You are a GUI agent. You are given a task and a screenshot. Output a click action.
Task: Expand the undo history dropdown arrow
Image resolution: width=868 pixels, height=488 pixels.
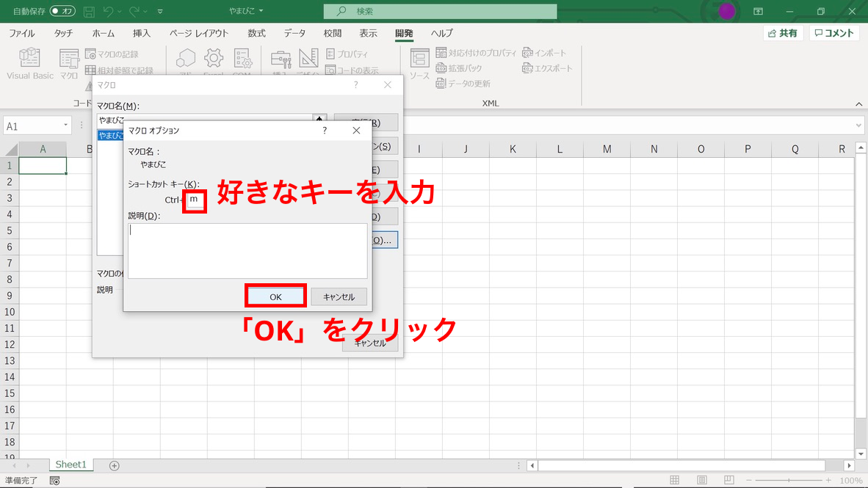pos(120,11)
